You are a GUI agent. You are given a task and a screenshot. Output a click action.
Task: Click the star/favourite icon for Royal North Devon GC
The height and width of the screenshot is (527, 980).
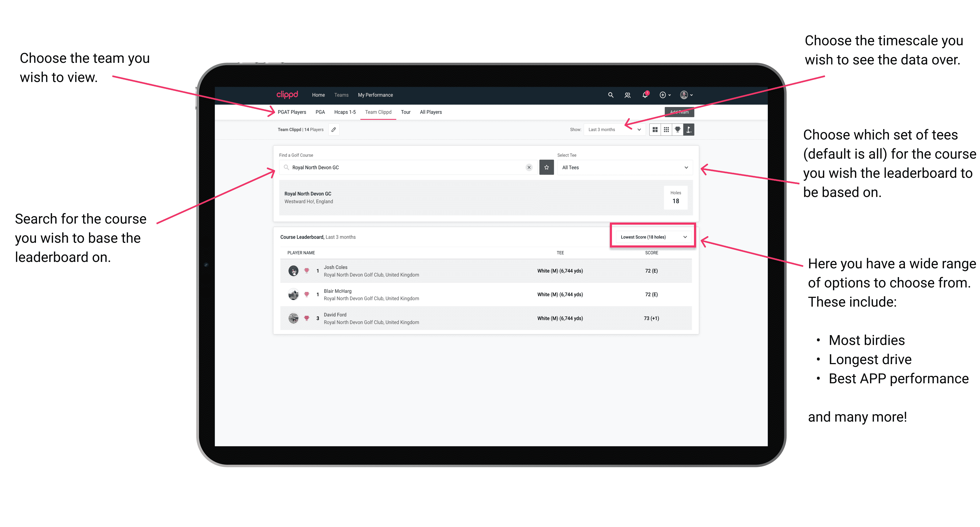pos(546,167)
